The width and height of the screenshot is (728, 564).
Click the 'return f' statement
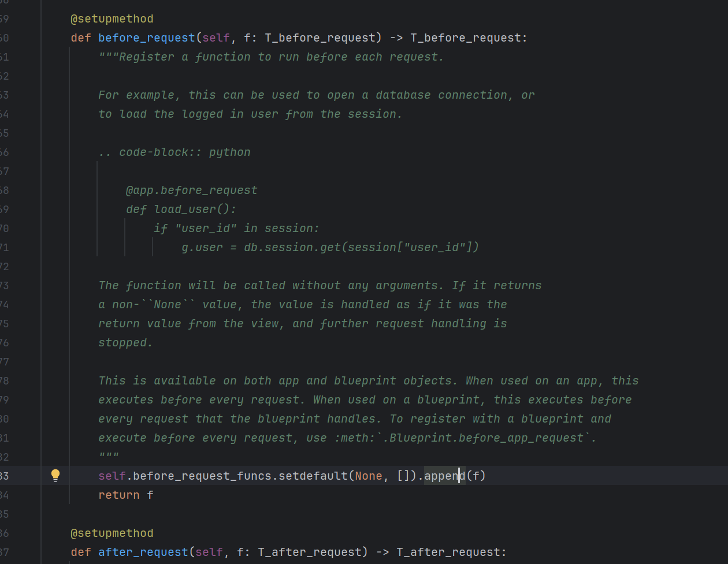126,495
